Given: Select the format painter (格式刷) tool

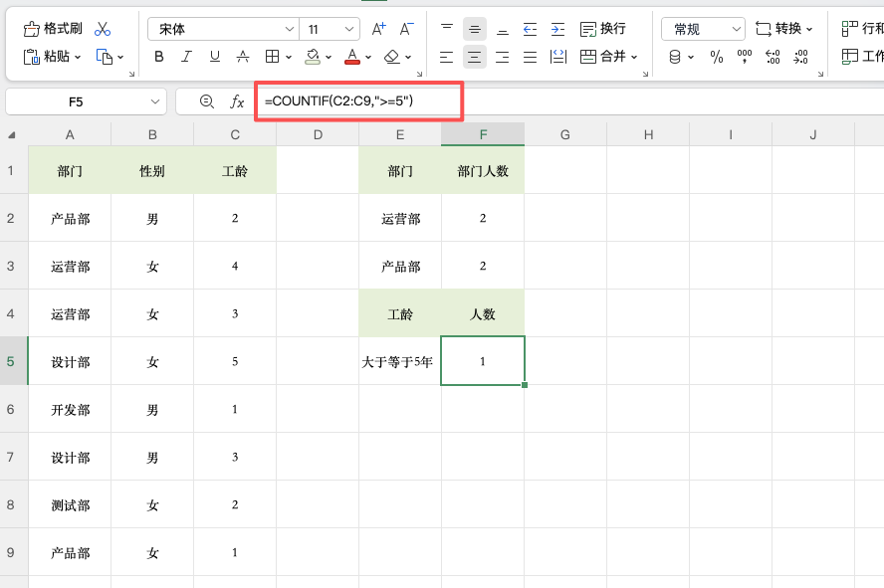Looking at the screenshot, I should pos(50,28).
